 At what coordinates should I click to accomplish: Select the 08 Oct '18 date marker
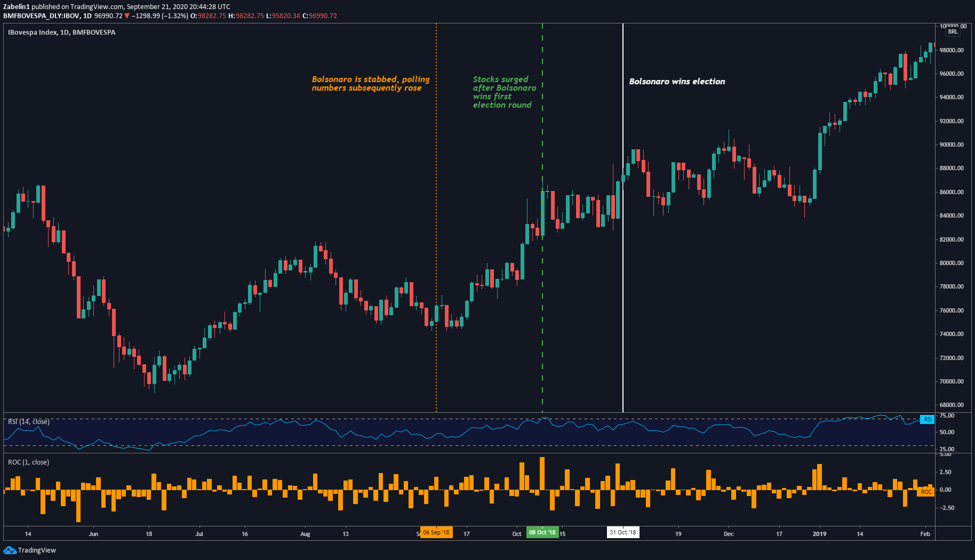point(542,532)
